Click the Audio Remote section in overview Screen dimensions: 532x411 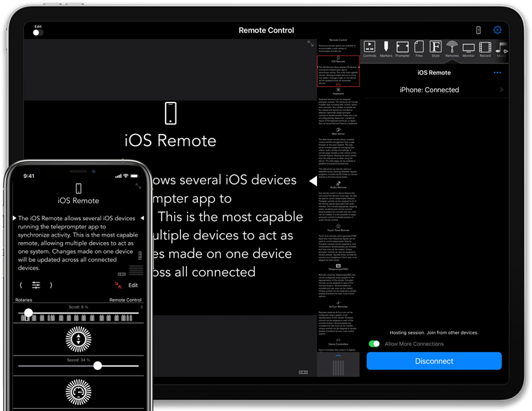(x=338, y=201)
